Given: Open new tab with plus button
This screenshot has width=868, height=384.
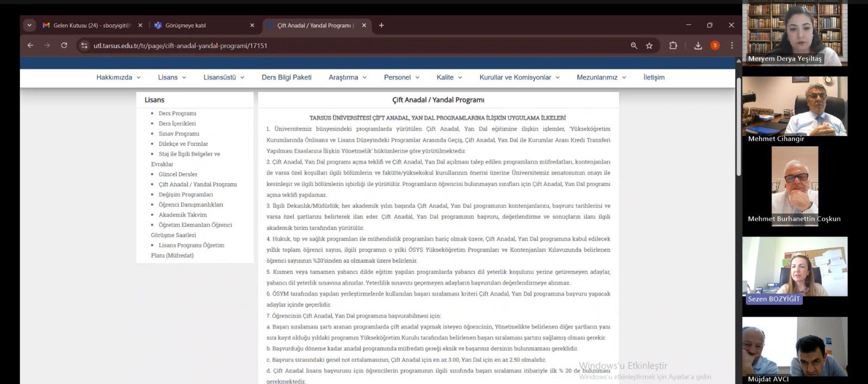Looking at the screenshot, I should [381, 25].
